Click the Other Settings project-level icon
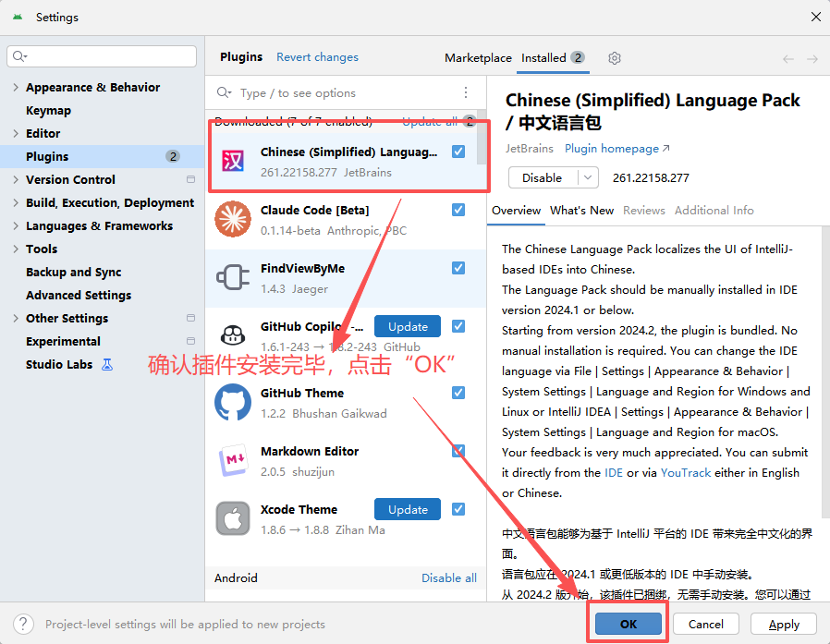The width and height of the screenshot is (830, 644). coord(190,318)
